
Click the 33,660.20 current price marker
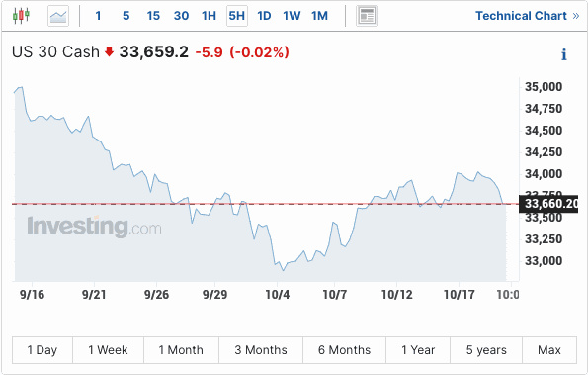pyautogui.click(x=548, y=204)
